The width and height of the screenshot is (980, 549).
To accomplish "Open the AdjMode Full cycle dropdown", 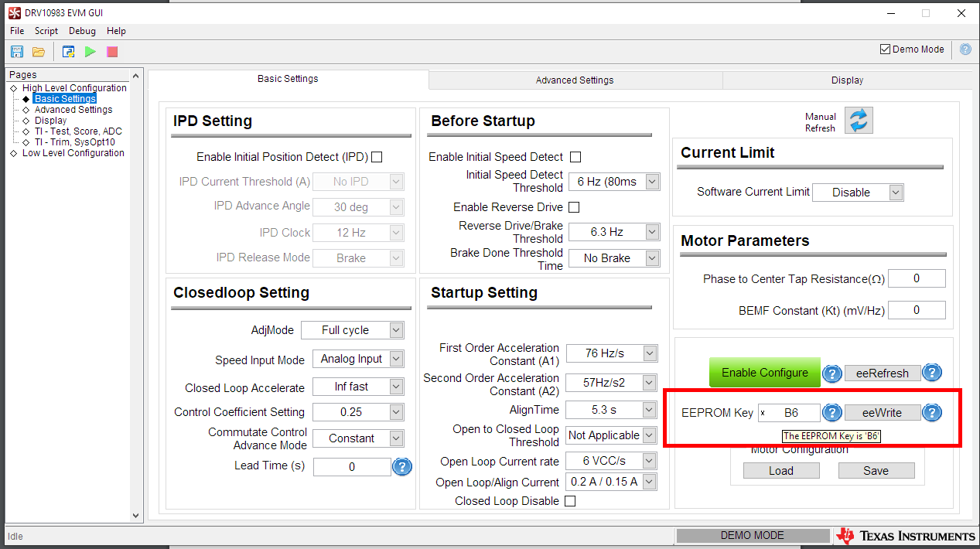I will (x=352, y=330).
